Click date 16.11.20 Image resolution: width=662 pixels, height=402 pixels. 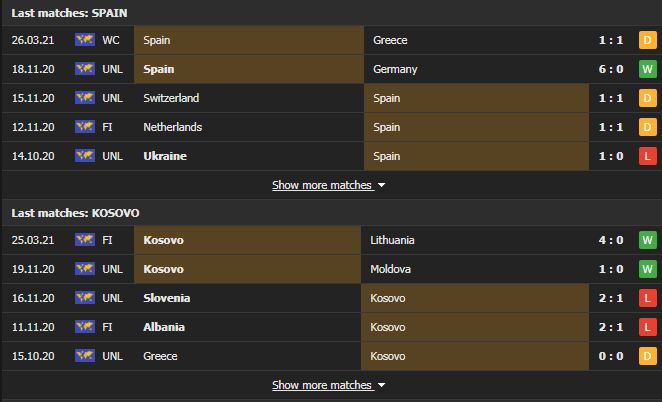click(x=33, y=298)
